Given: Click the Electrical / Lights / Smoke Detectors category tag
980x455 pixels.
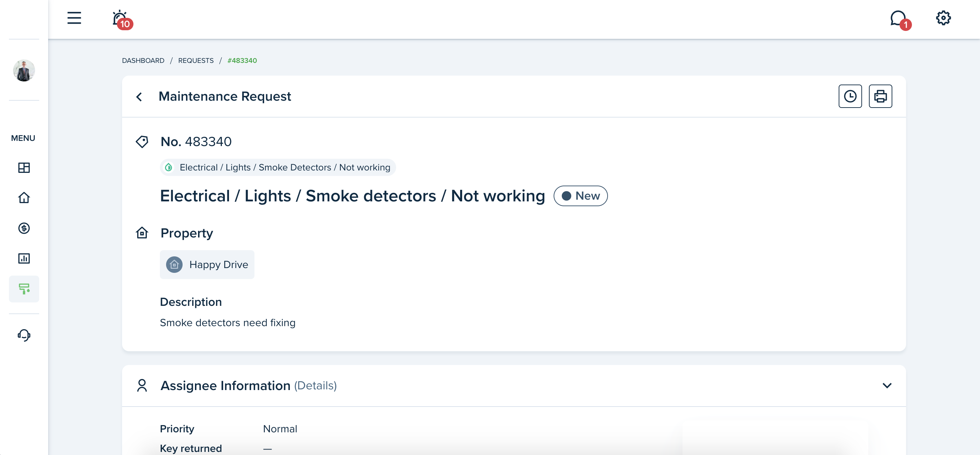Looking at the screenshot, I should (x=278, y=167).
